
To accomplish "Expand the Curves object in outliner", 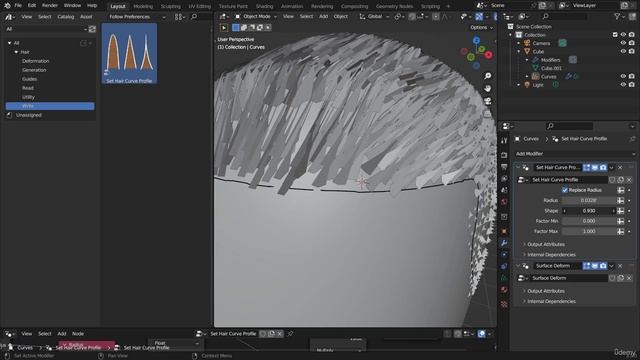I will click(x=527, y=76).
